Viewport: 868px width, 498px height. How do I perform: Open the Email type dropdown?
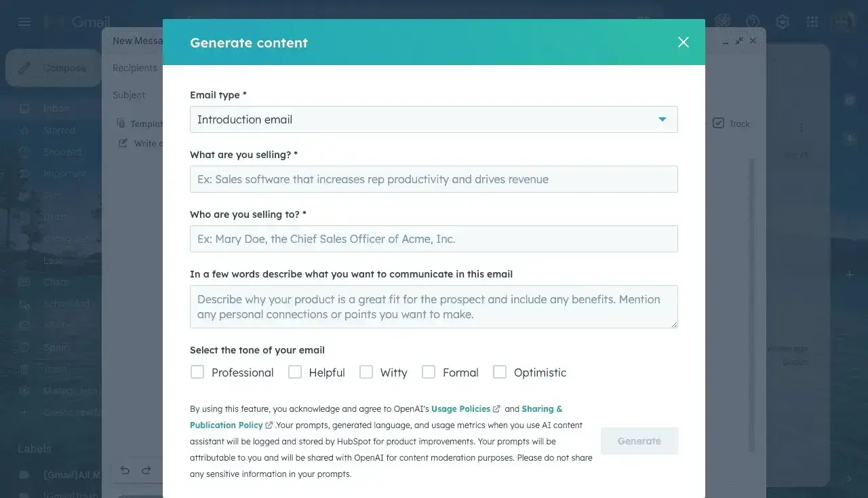tap(662, 119)
